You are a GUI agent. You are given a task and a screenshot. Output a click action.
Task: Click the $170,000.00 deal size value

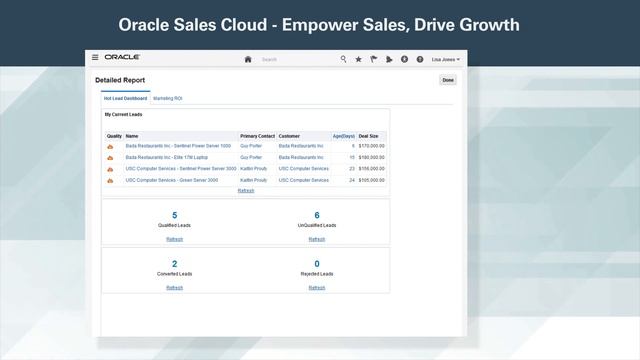(371, 146)
